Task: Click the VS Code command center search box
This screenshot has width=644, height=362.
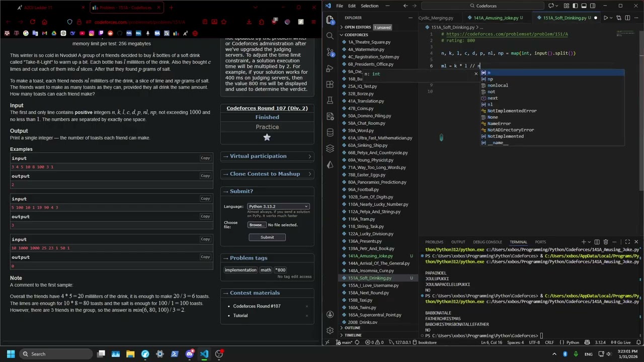Action: (486, 6)
